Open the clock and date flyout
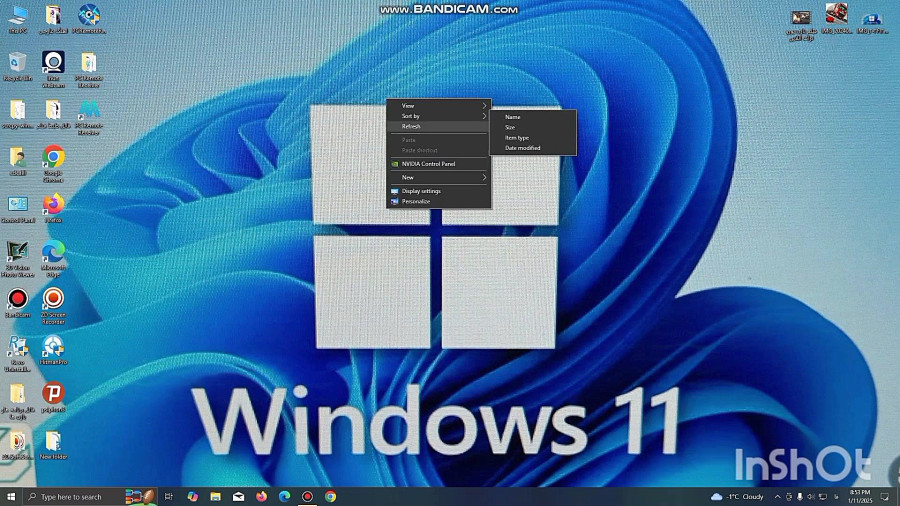Image resolution: width=900 pixels, height=506 pixels. point(860,497)
